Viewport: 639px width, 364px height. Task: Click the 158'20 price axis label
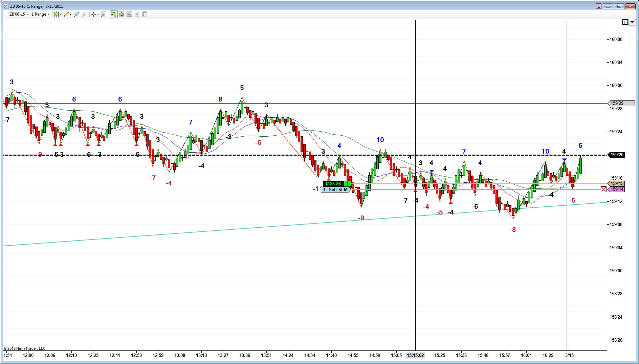616,340
